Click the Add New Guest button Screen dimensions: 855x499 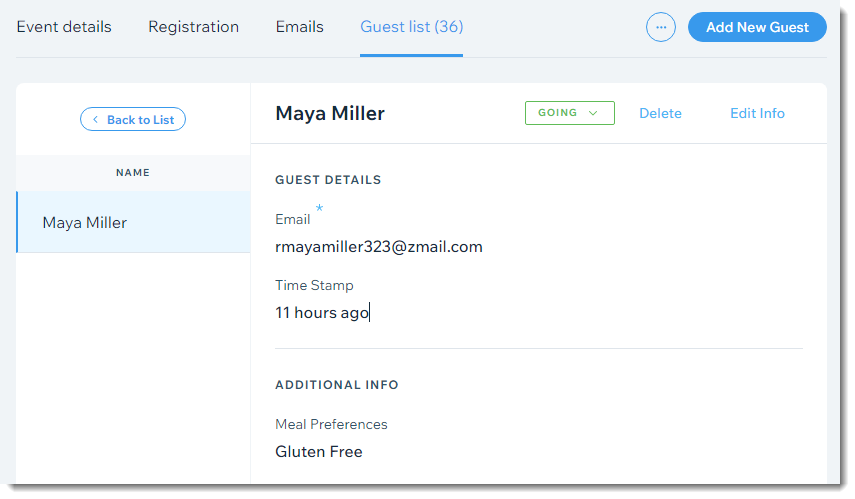point(757,27)
